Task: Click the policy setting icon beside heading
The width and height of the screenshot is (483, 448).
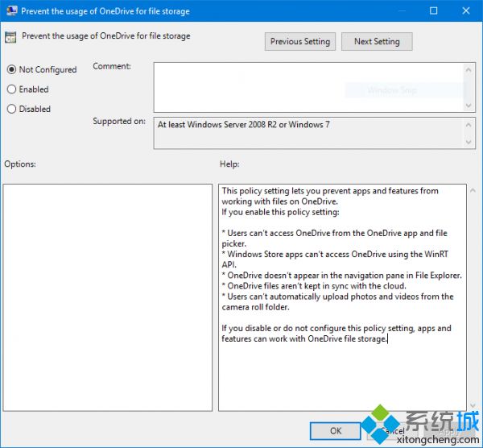Action: tap(10, 37)
